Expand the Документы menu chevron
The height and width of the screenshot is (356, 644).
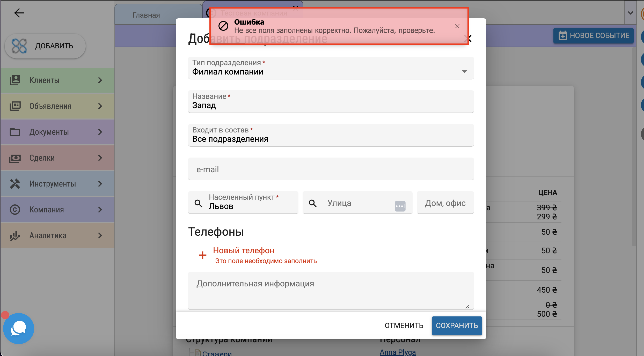pyautogui.click(x=100, y=132)
